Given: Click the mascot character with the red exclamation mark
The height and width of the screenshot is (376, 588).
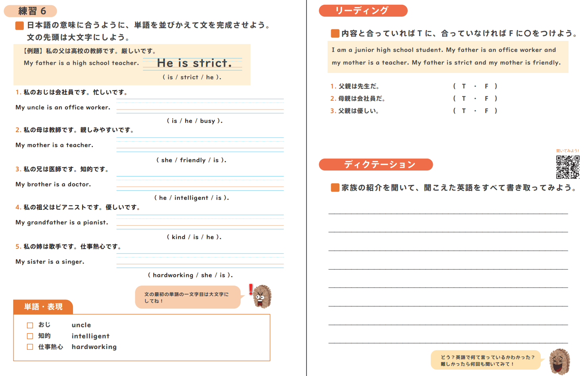Looking at the screenshot, I should coord(262,296).
